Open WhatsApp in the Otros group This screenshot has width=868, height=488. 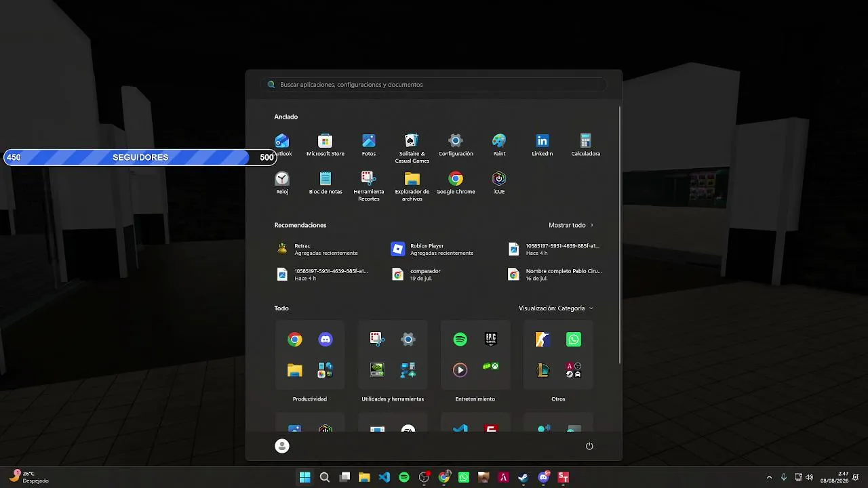(x=574, y=339)
